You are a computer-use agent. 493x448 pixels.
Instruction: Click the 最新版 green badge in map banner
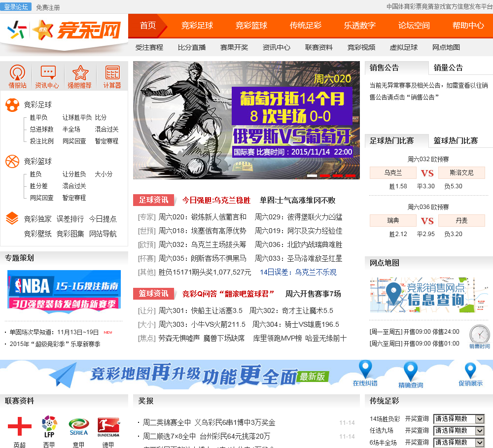(313, 377)
